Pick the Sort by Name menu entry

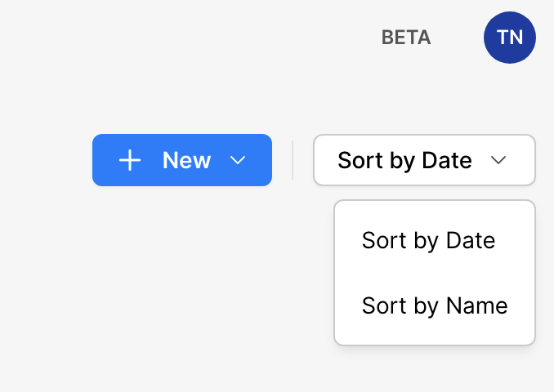pos(435,306)
